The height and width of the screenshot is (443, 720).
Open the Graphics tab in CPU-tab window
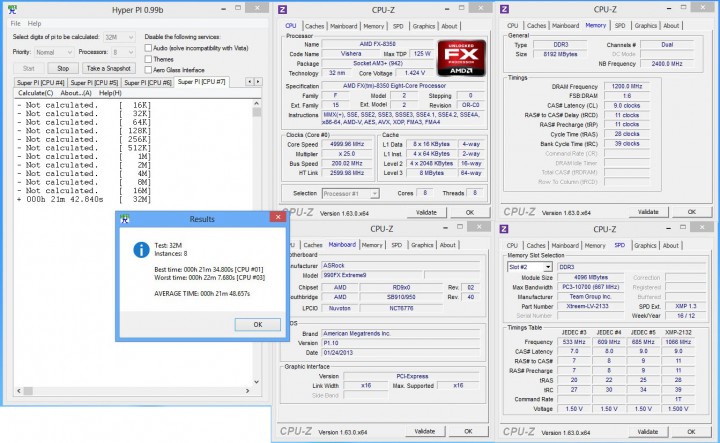423,26
